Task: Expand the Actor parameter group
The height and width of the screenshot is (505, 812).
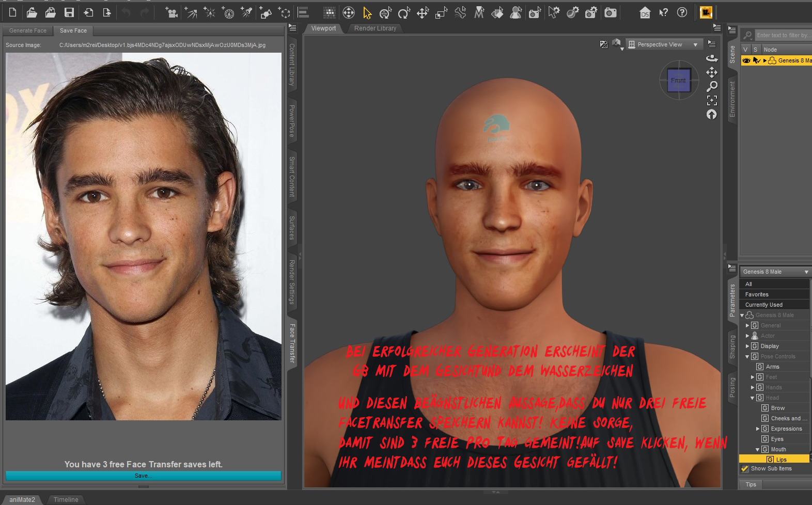Action: point(747,336)
